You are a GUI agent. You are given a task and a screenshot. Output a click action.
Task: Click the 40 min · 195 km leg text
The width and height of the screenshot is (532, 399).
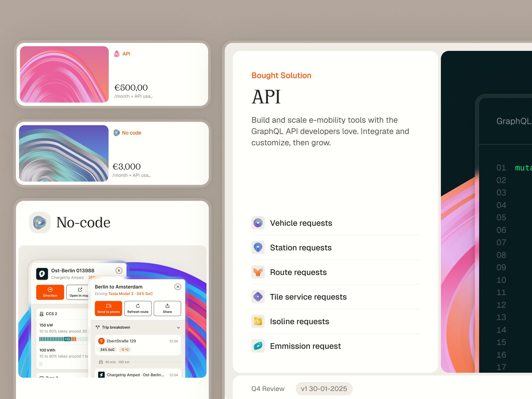tap(117, 362)
